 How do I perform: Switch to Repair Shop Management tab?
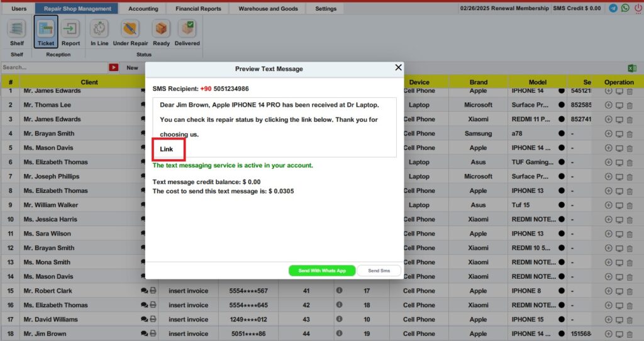(x=77, y=9)
